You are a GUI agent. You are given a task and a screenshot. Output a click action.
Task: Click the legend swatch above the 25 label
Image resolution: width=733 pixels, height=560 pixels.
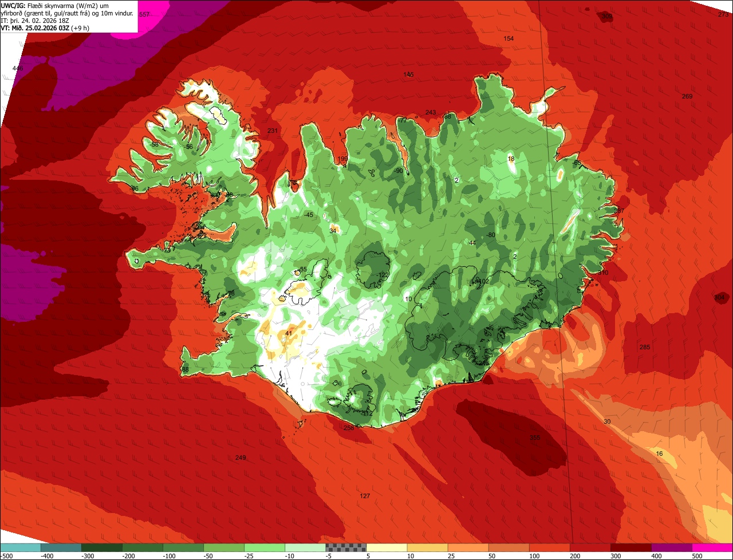coord(468,547)
